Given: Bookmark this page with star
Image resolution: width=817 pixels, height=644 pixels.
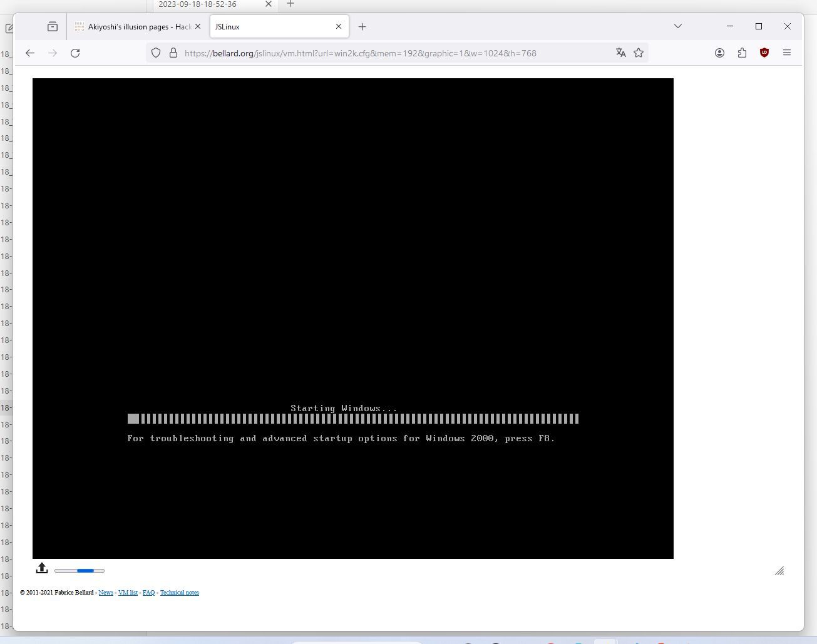Looking at the screenshot, I should click(x=639, y=53).
